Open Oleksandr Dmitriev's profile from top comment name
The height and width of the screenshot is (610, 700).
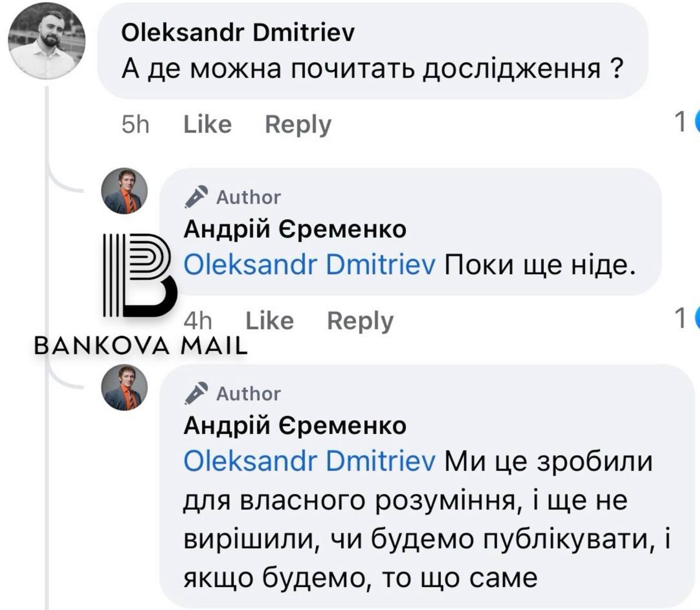[237, 33]
